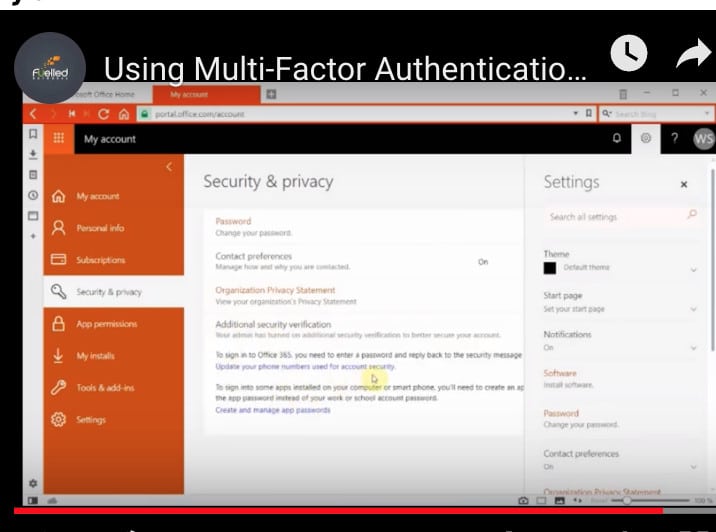Open Settings in orange sidebar
This screenshot has width=716, height=532.
coord(114,419)
